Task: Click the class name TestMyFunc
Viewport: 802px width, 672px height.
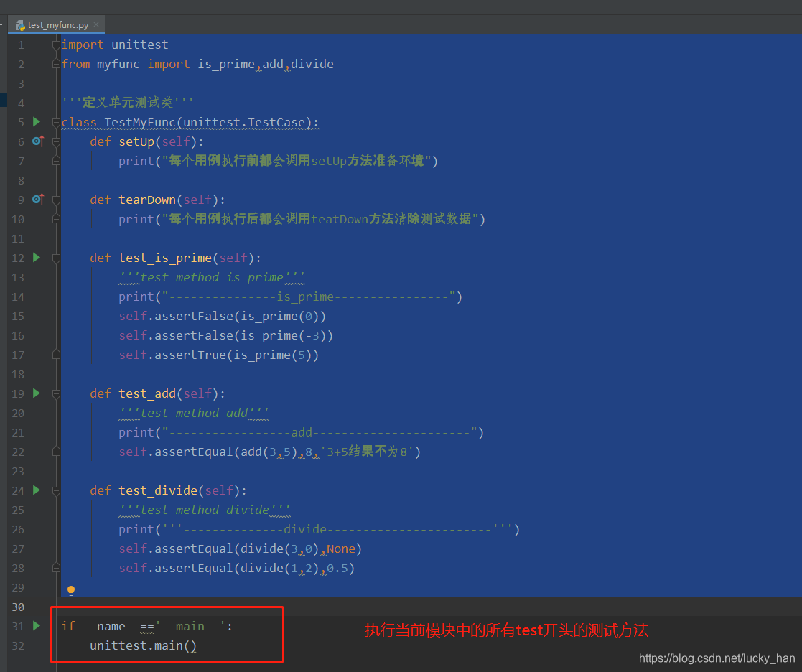Action: pos(139,123)
